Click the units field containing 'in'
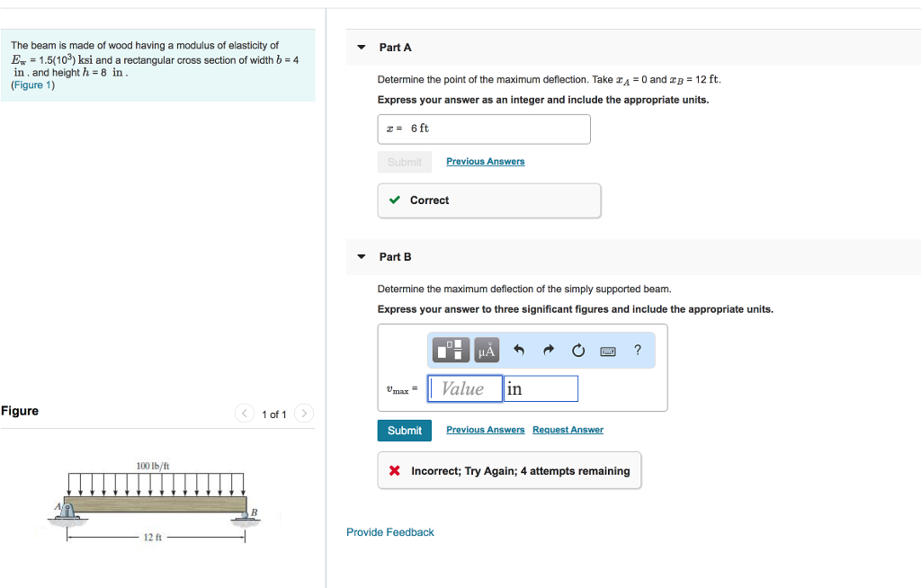 [541, 388]
